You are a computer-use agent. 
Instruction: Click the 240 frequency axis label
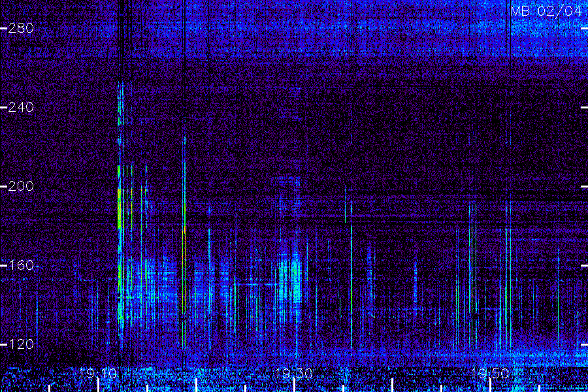[21, 107]
